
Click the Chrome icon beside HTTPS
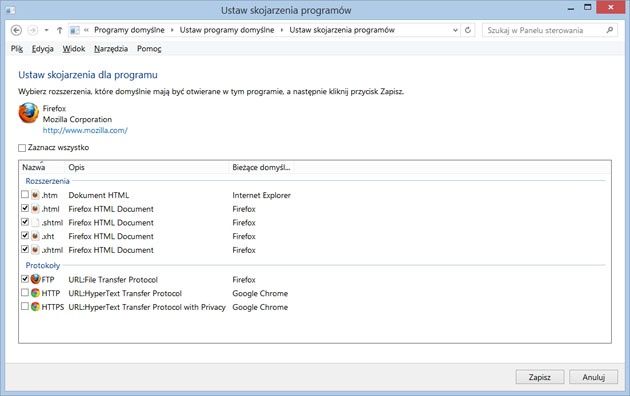click(35, 307)
